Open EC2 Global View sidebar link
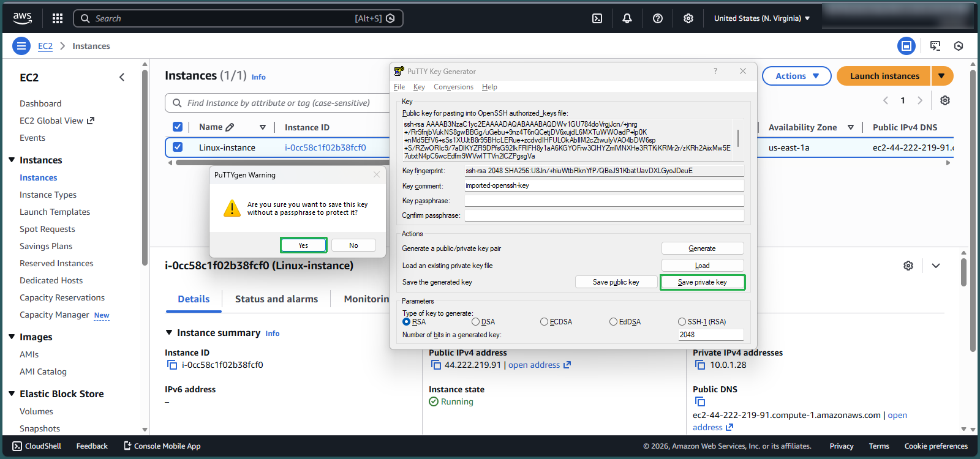 click(57, 121)
